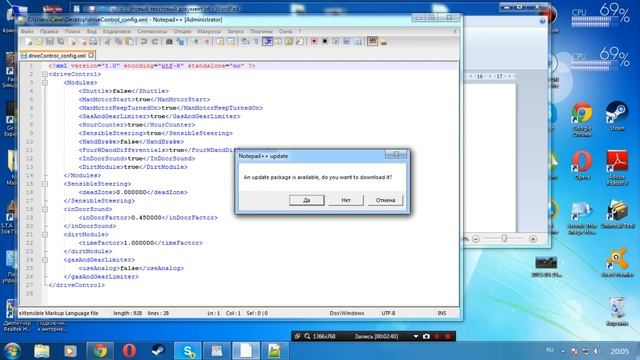The width and height of the screenshot is (640, 360).
Task: Click the Stop Recording macro black square
Action: pos(325,42)
